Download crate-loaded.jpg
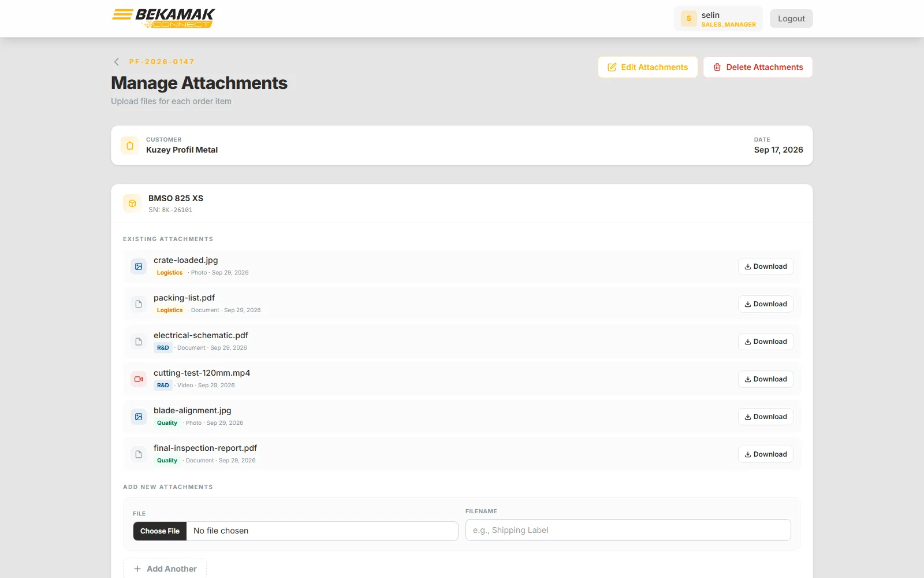This screenshot has height=578, width=924. [x=766, y=266]
